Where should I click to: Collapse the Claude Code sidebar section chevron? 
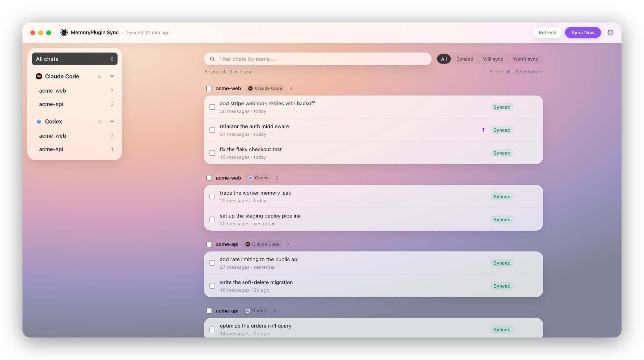pos(112,76)
